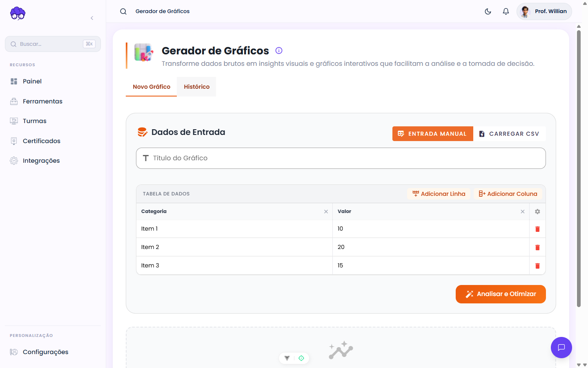Toggle dark mode with the moon icon
Screen dimensions: 588x368
tap(488, 11)
